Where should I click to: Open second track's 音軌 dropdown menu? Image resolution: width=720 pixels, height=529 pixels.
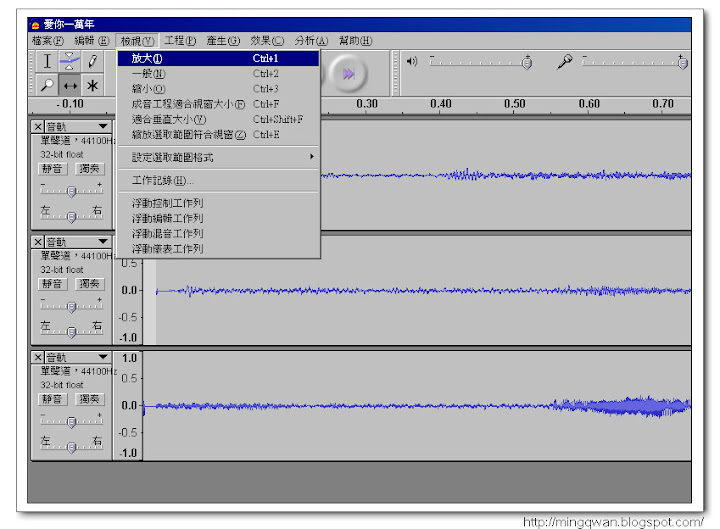pos(78,242)
